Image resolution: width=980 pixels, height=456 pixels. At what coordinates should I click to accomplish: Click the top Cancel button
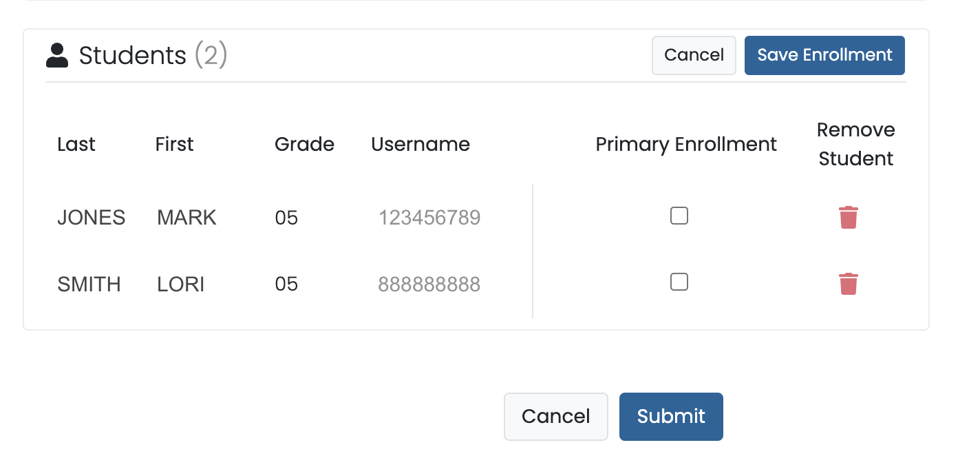click(x=694, y=55)
